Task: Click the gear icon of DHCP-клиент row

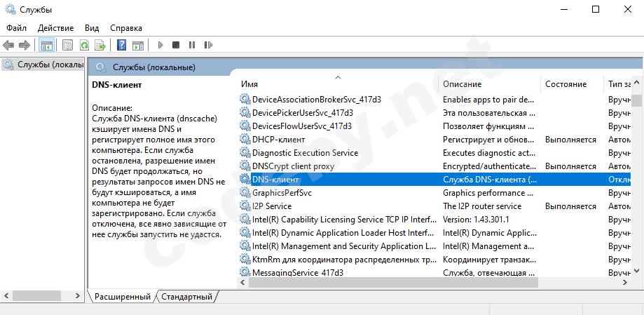Action: pyautogui.click(x=245, y=140)
